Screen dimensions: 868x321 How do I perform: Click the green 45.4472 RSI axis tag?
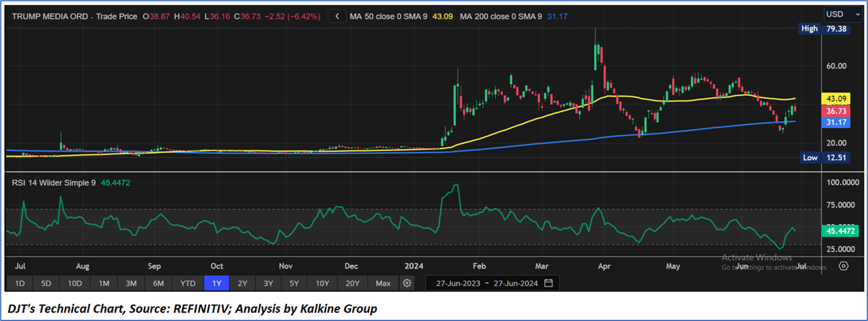[x=840, y=231]
